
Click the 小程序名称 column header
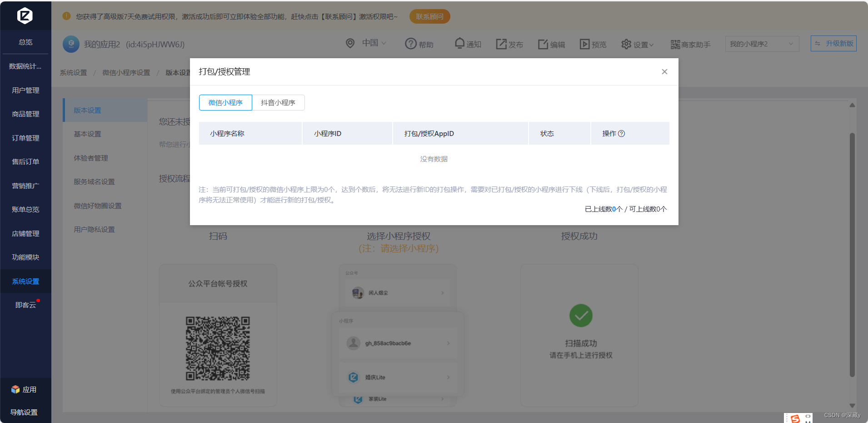[x=250, y=133]
